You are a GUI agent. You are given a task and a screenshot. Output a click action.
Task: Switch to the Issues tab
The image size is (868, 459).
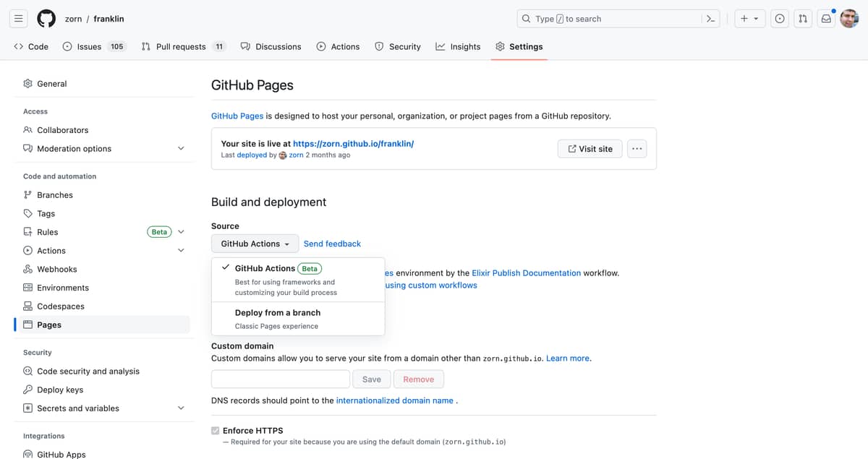(x=94, y=46)
